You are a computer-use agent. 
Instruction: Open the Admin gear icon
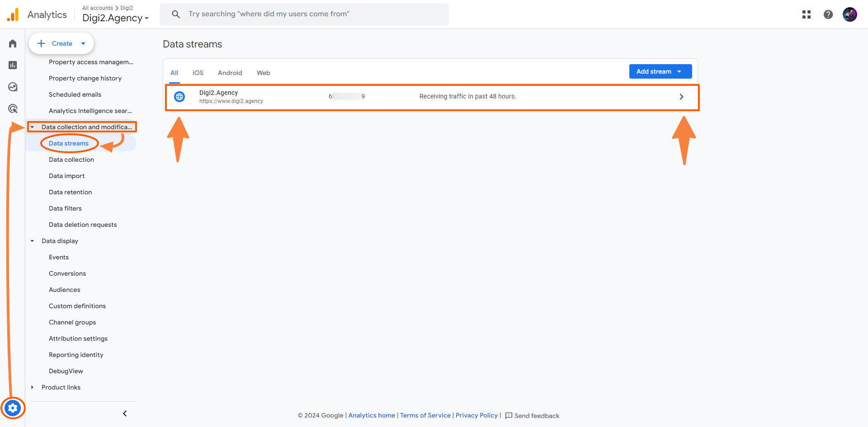(13, 408)
